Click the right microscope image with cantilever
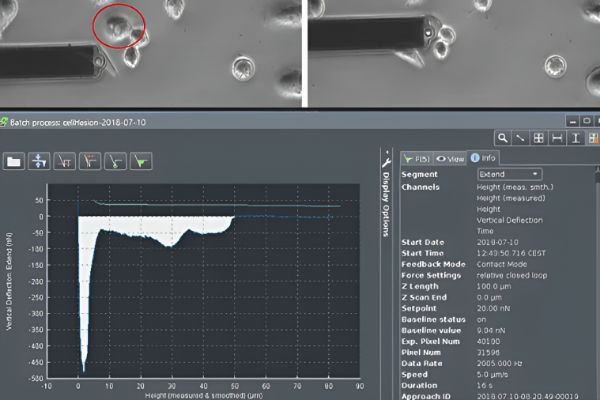This screenshot has height=400, width=600. pos(454,53)
